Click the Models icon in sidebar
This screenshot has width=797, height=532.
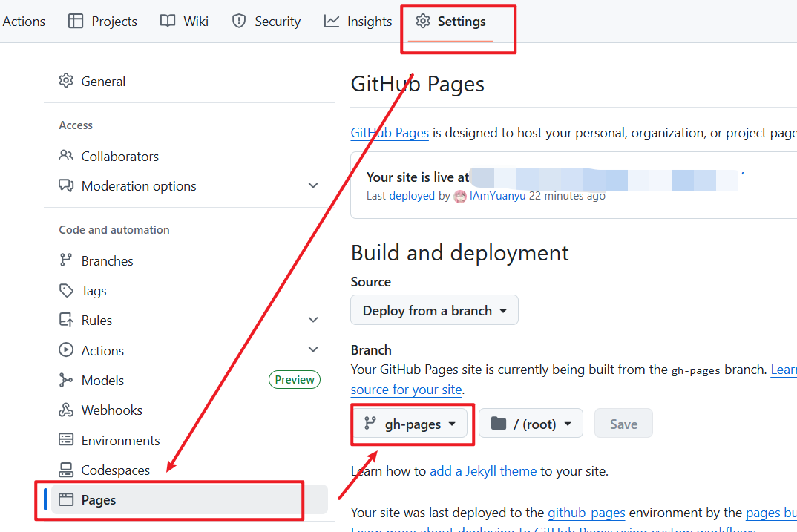(x=66, y=381)
